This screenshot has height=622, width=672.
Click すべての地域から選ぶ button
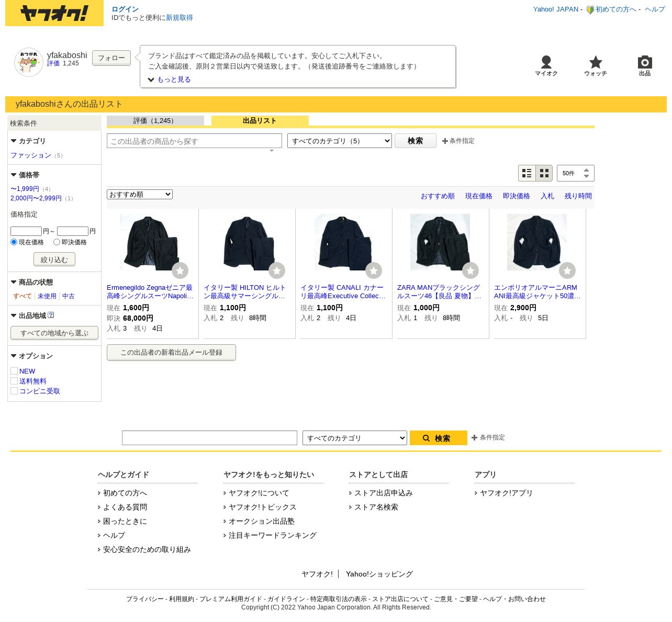coord(54,333)
